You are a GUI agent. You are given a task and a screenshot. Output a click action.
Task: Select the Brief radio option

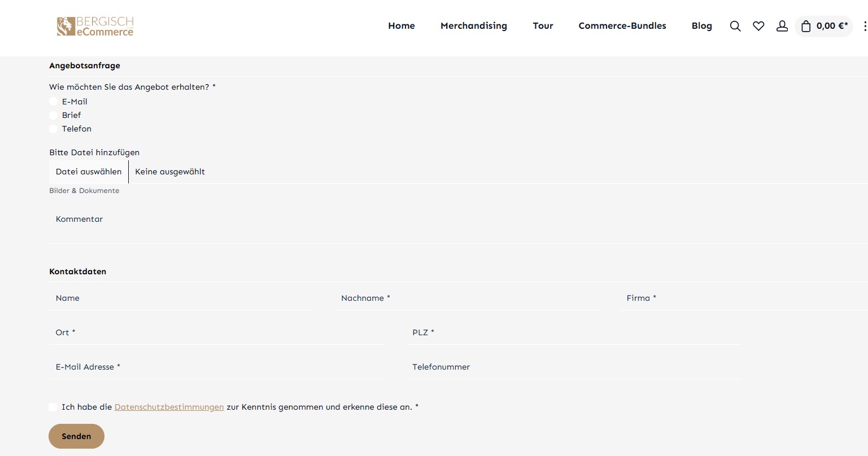click(54, 115)
